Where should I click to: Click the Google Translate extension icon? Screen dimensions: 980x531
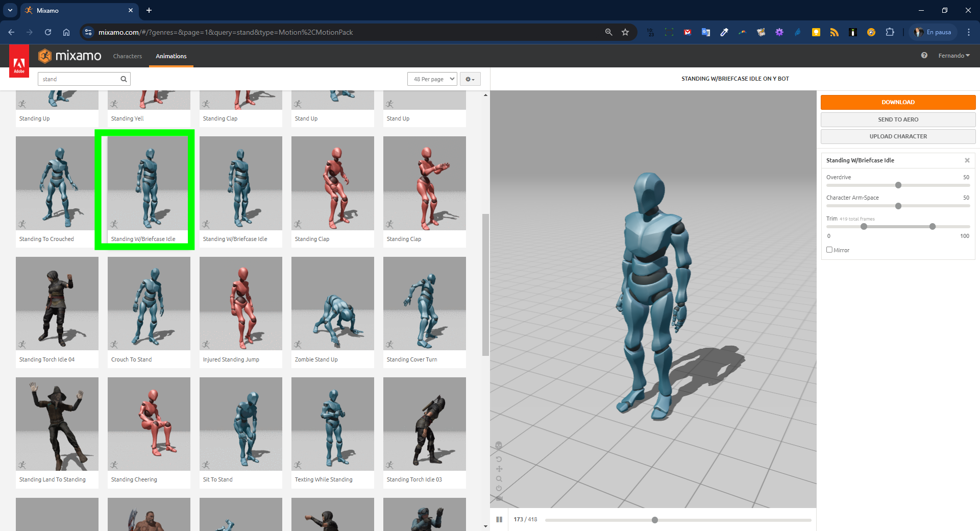point(706,32)
